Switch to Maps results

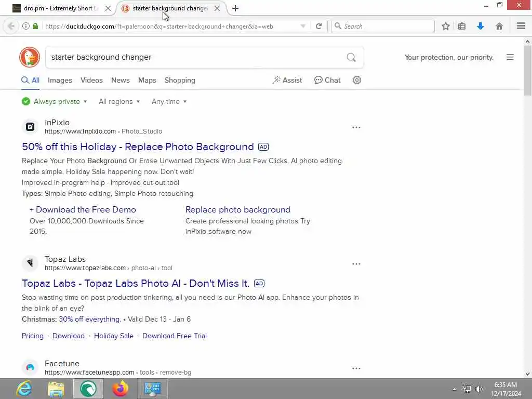pyautogui.click(x=147, y=80)
